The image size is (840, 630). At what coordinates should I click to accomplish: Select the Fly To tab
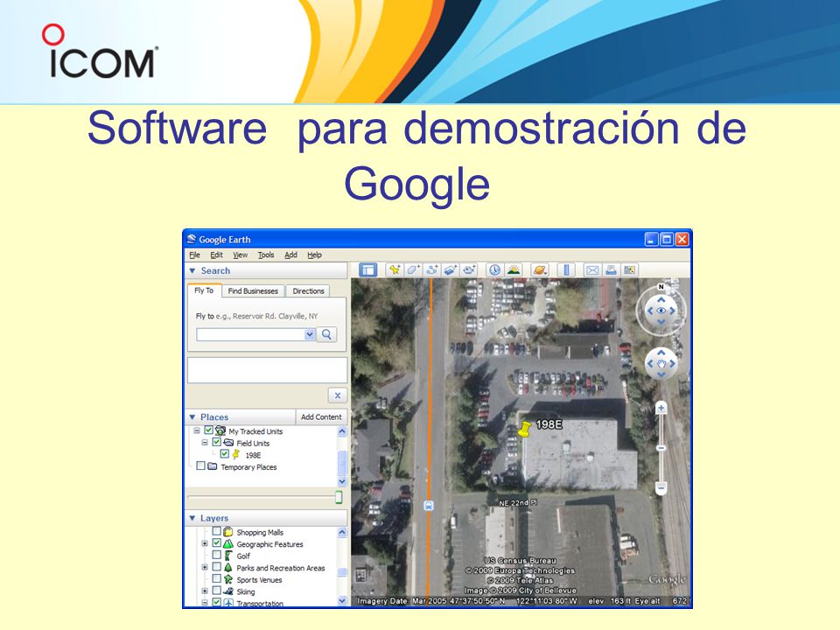(204, 290)
